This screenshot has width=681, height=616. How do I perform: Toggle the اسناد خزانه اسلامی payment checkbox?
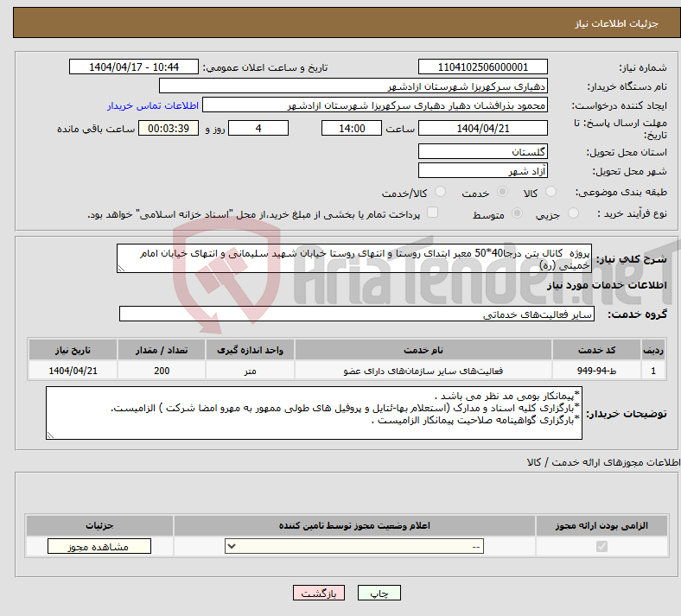[433, 213]
